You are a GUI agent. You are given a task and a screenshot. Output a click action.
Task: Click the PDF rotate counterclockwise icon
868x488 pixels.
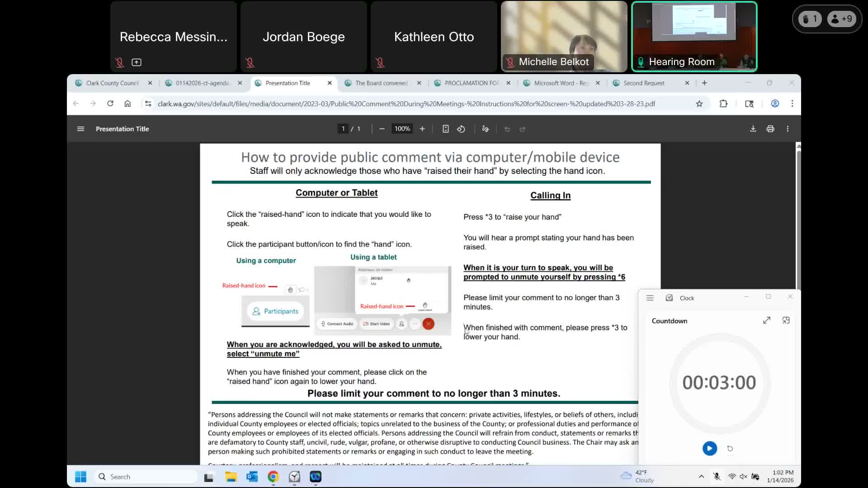[461, 129]
